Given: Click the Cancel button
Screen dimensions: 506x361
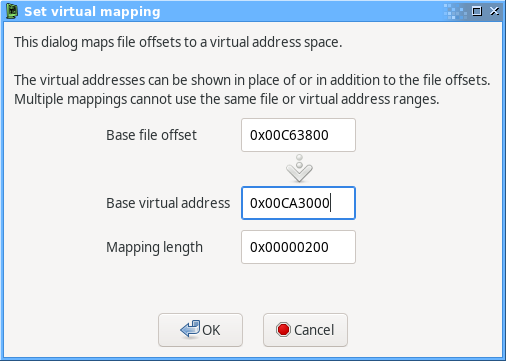Looking at the screenshot, I should pyautogui.click(x=305, y=330).
